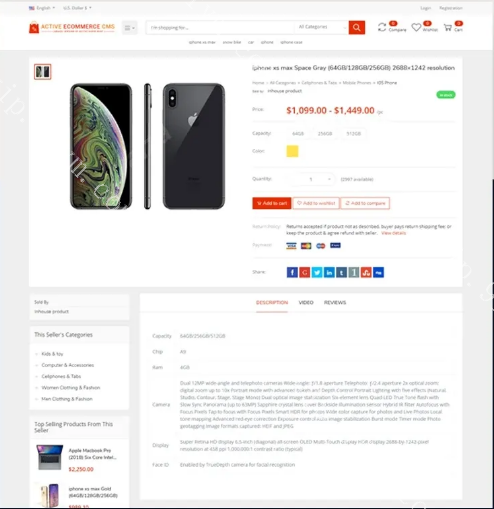Share product on Facebook
This screenshot has height=509, width=494.
point(292,272)
